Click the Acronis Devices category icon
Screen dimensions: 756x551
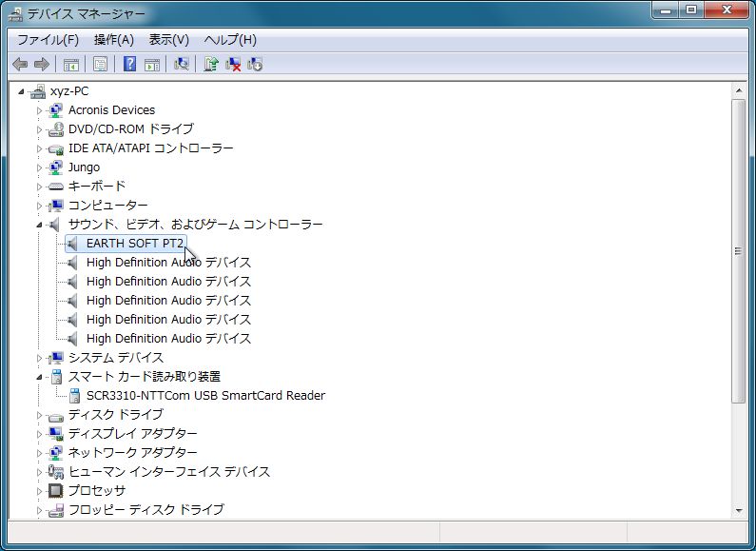click(x=56, y=110)
